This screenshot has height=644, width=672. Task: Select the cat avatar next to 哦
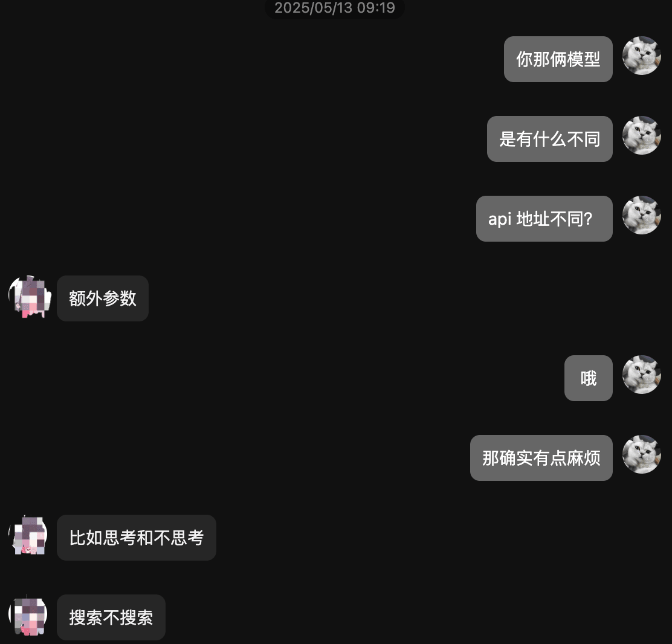coord(642,375)
